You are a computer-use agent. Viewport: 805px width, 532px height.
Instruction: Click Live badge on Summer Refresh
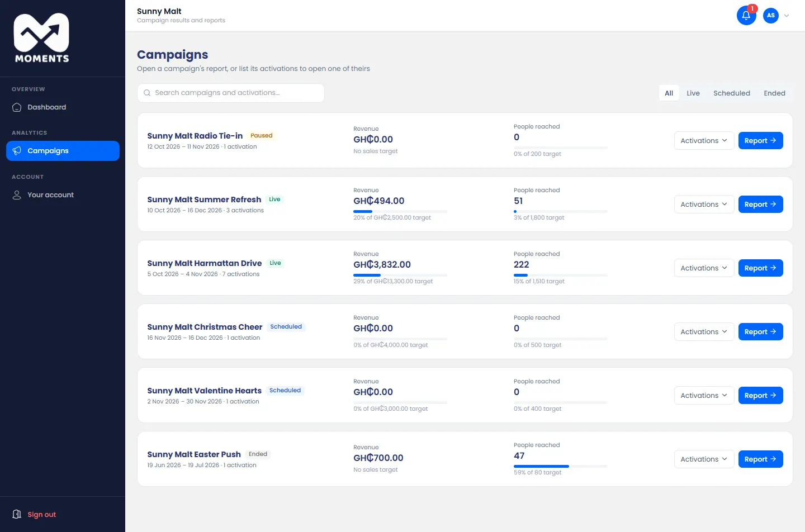click(274, 199)
